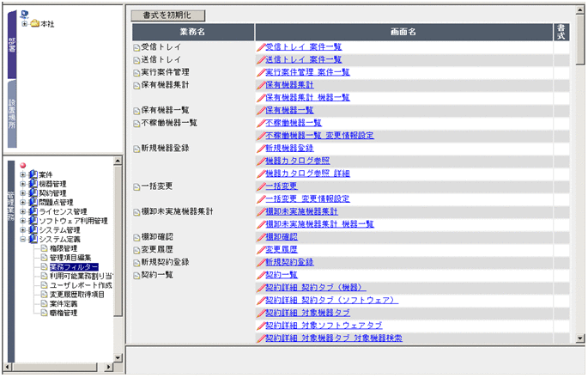Select 権限管理 in the tree
588x378 pixels.
coord(64,248)
